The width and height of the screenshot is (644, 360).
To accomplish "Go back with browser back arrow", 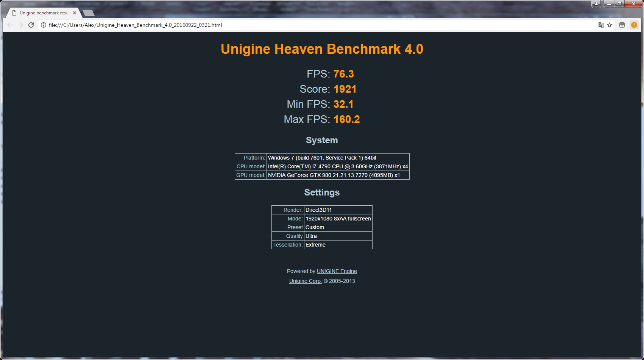I will click(x=10, y=25).
